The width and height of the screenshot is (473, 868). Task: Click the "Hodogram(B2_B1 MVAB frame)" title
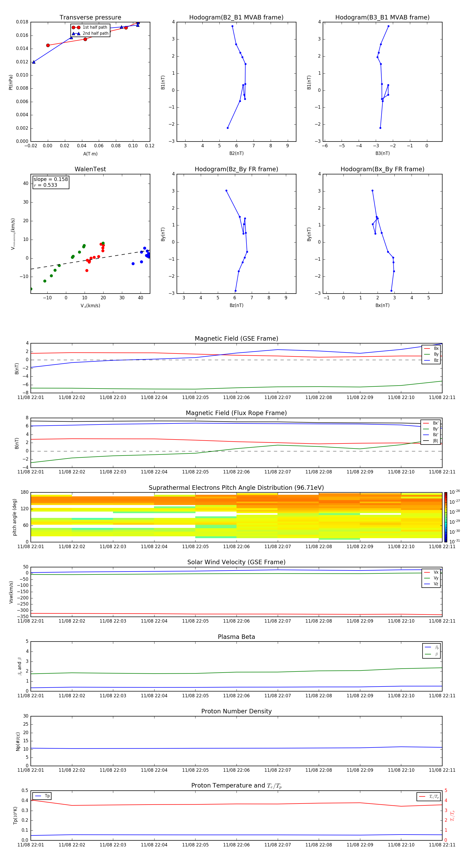pyautogui.click(x=236, y=18)
